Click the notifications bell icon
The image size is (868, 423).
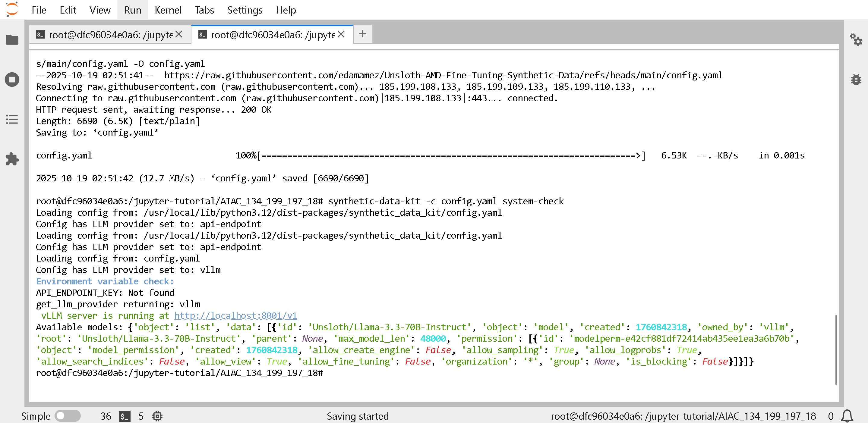847,416
